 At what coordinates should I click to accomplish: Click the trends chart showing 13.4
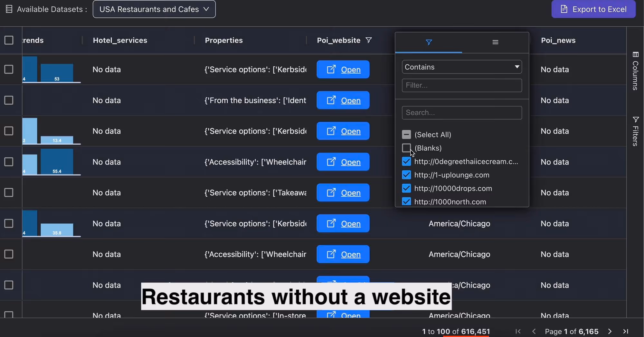pos(52,131)
